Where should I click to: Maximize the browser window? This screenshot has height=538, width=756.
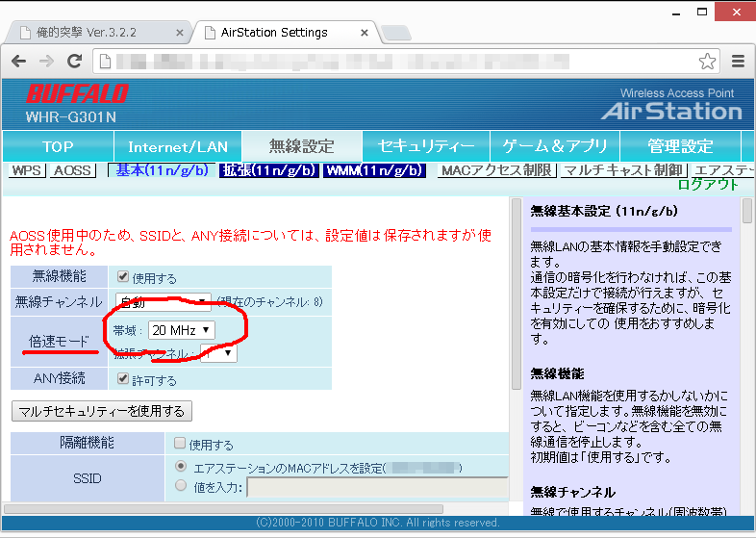pyautogui.click(x=702, y=13)
